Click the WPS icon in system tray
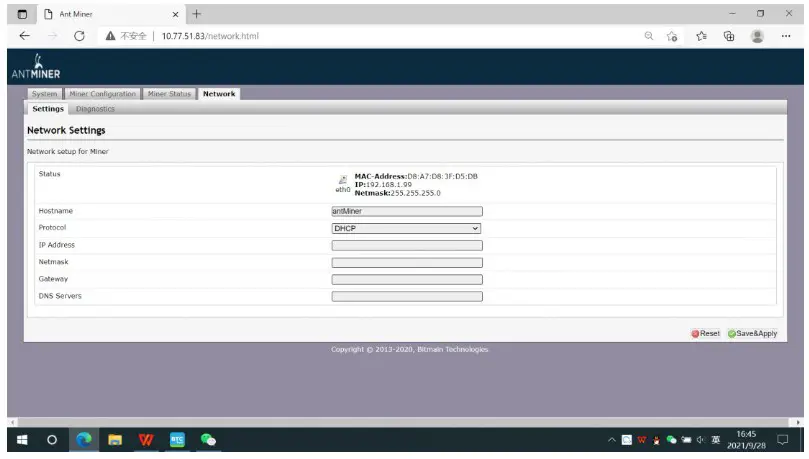 [x=641, y=440]
